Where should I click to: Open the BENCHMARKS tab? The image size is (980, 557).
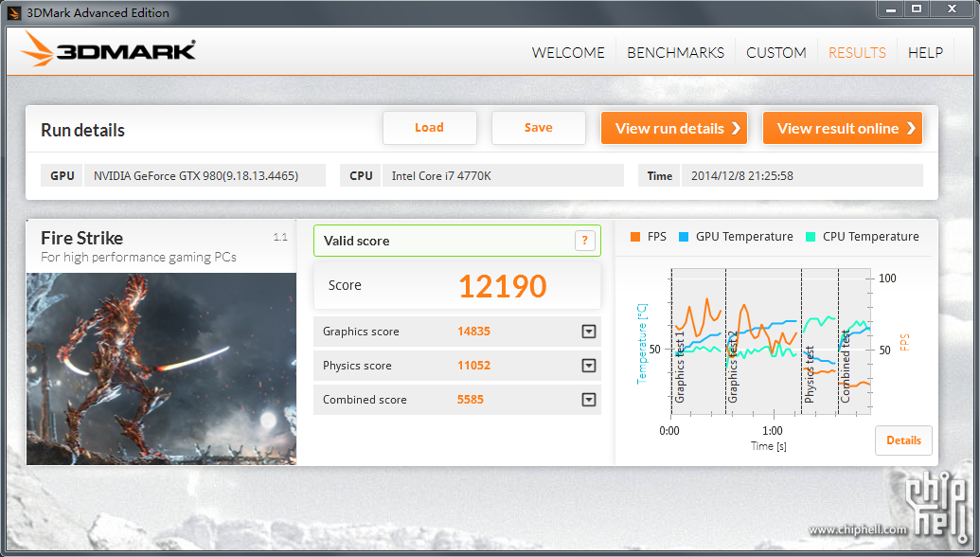pos(676,52)
